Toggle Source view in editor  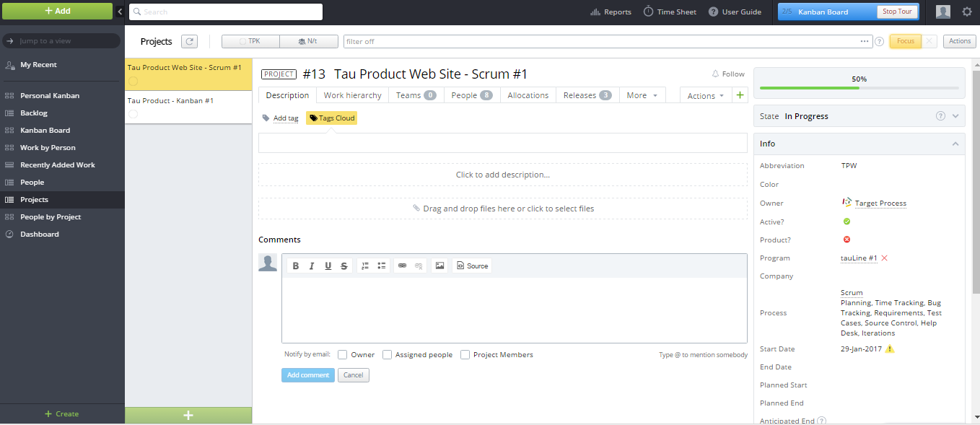pos(472,266)
